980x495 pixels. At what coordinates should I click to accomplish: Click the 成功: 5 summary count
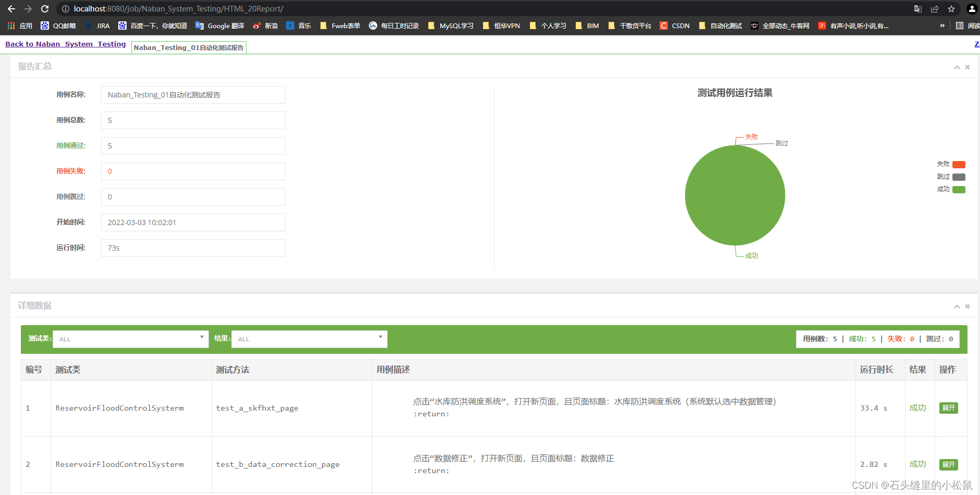coord(862,339)
